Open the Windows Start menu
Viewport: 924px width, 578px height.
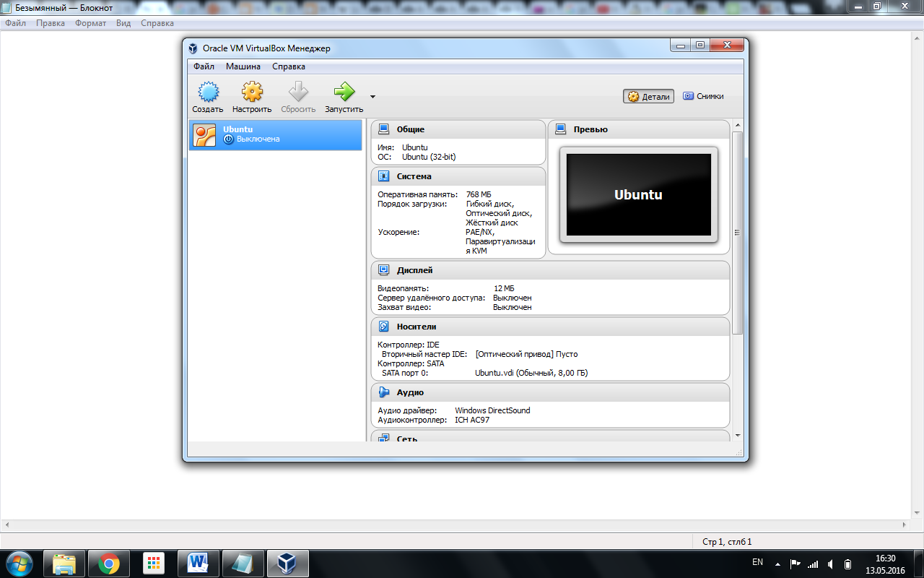[19, 562]
